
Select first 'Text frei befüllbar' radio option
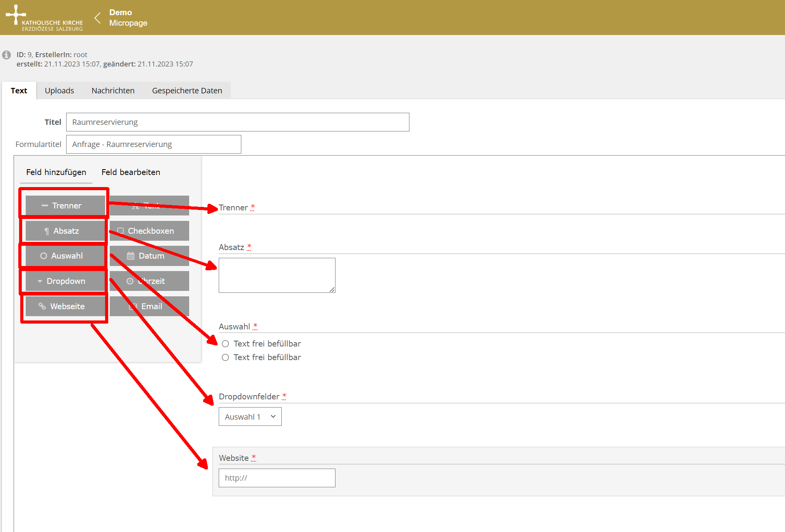(x=225, y=344)
